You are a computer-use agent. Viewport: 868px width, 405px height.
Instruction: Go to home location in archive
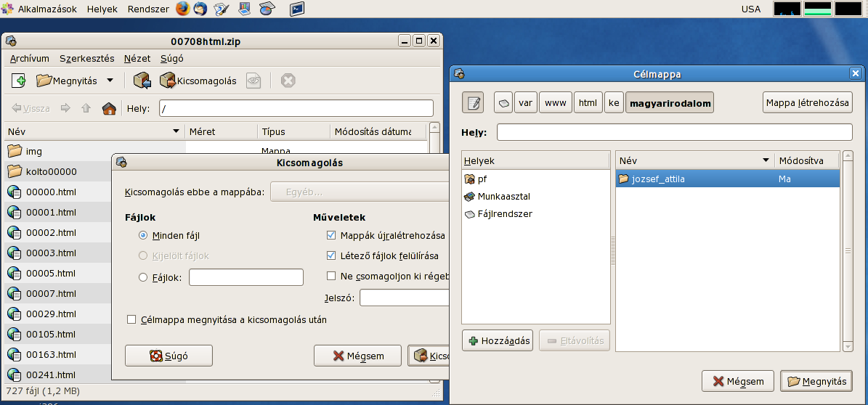coord(109,108)
